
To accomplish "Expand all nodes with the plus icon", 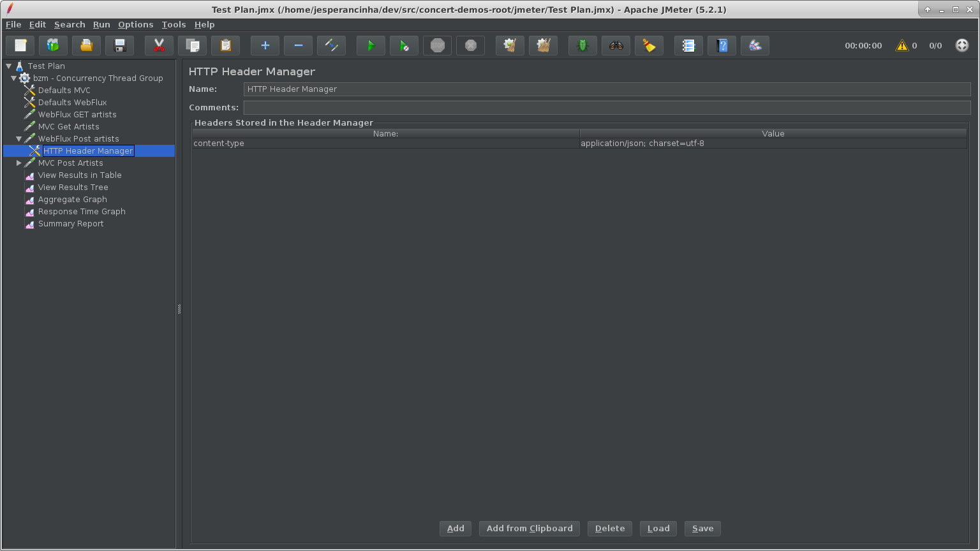I will click(265, 45).
